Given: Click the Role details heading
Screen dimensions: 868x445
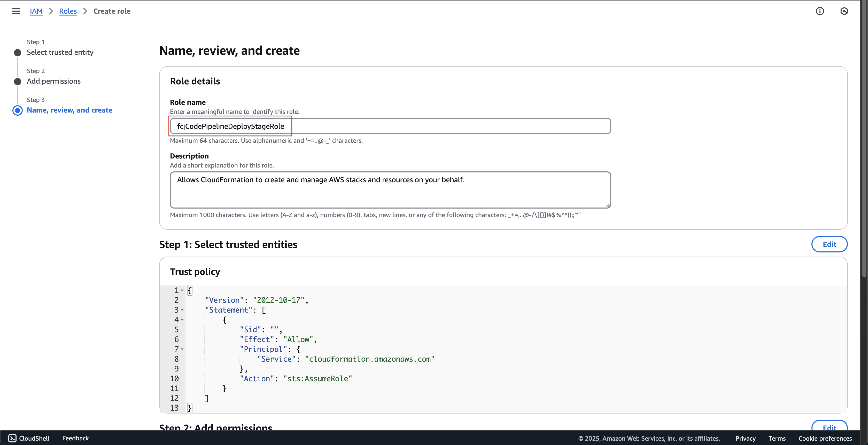Looking at the screenshot, I should pyautogui.click(x=195, y=81).
